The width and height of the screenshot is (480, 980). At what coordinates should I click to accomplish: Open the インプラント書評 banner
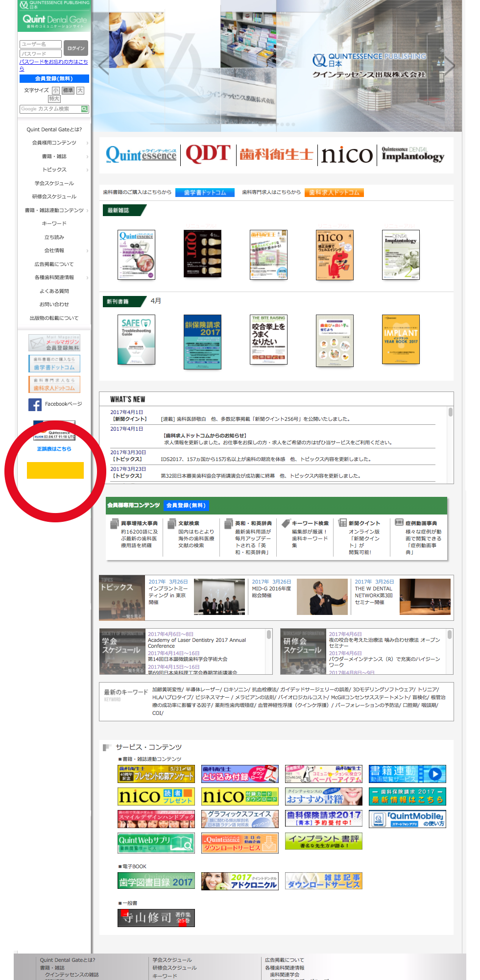pos(324,841)
